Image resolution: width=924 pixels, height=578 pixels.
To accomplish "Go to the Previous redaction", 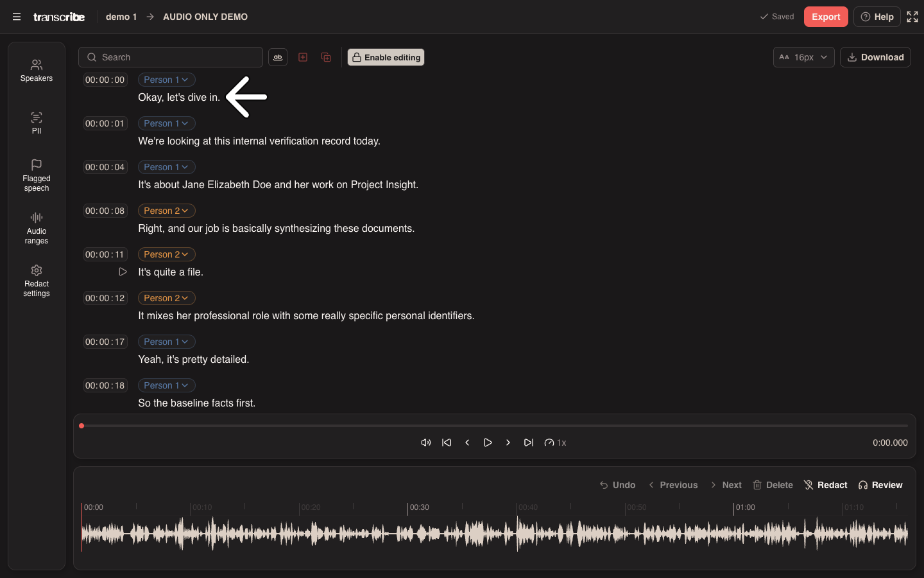I will coord(672,485).
